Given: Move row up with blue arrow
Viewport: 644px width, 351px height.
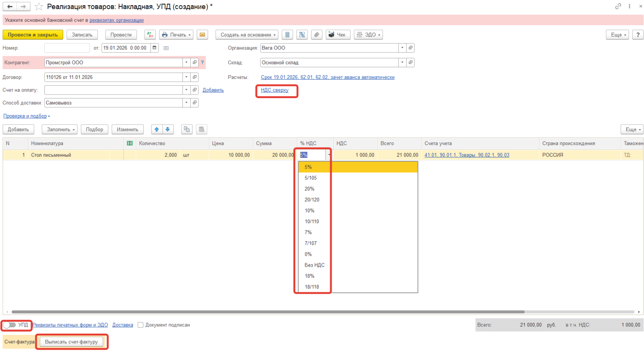Looking at the screenshot, I should coord(157,129).
